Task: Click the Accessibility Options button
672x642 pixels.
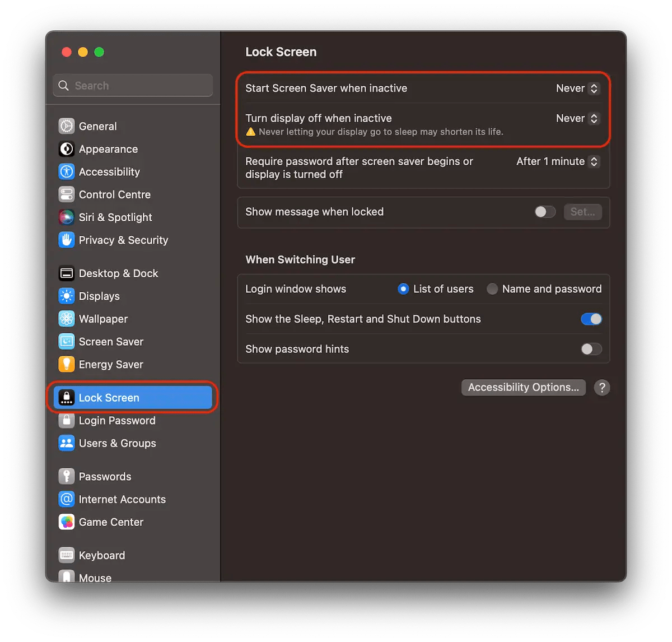Action: (523, 387)
